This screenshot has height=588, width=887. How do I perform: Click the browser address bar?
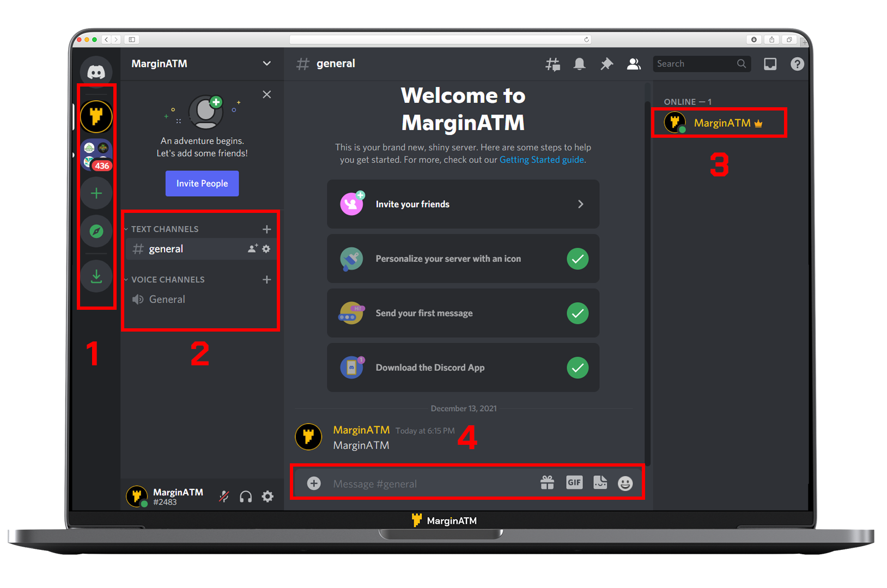click(440, 39)
